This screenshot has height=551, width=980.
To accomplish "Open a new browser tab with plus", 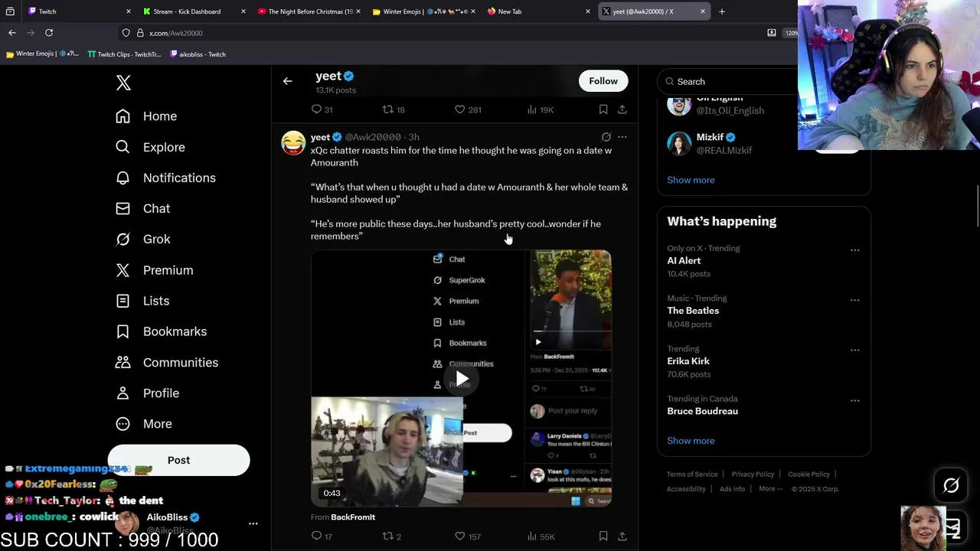I will coord(721,11).
